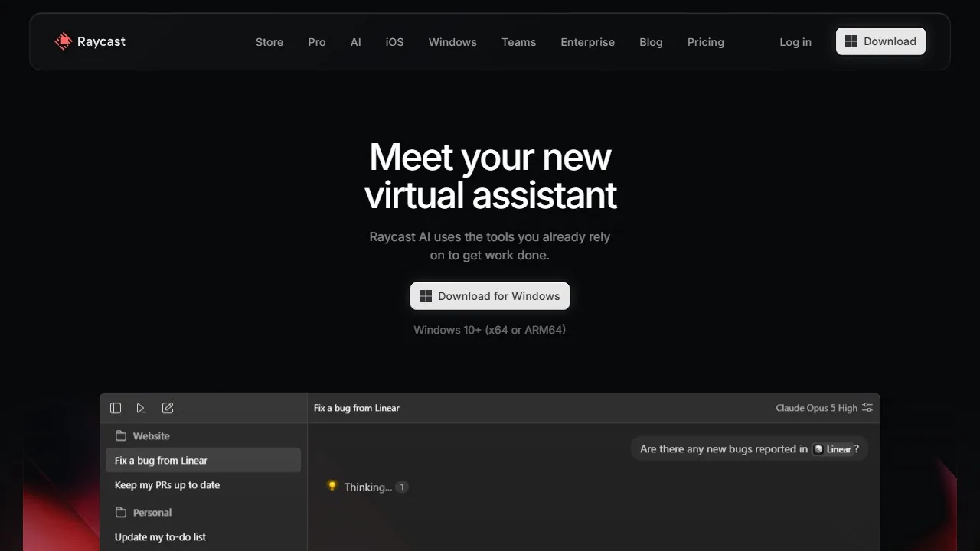
Task: Click the Personal folder icon
Action: tap(121, 512)
